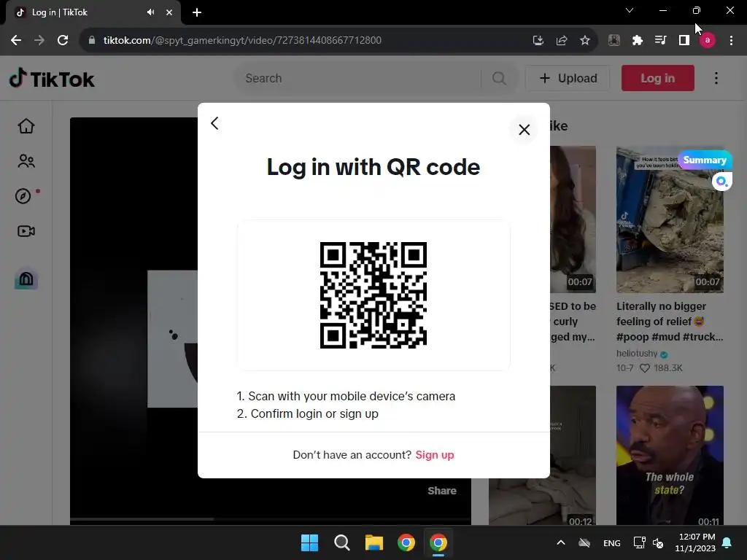Click install app icon in address bar
The image size is (747, 560).
point(538,41)
